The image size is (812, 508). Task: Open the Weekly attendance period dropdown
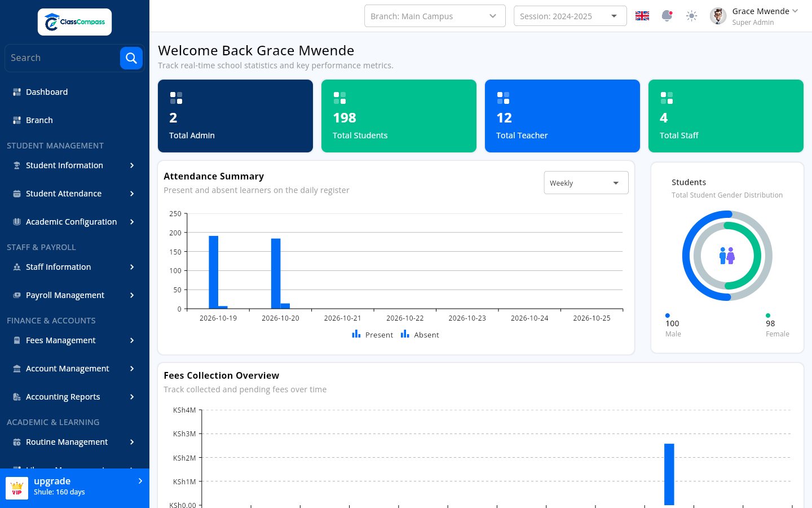pyautogui.click(x=586, y=183)
